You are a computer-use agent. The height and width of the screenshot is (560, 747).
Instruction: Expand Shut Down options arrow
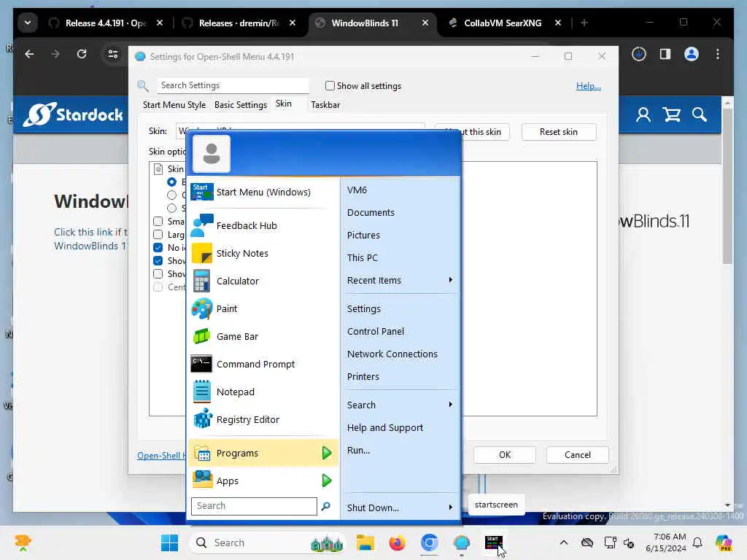click(450, 507)
